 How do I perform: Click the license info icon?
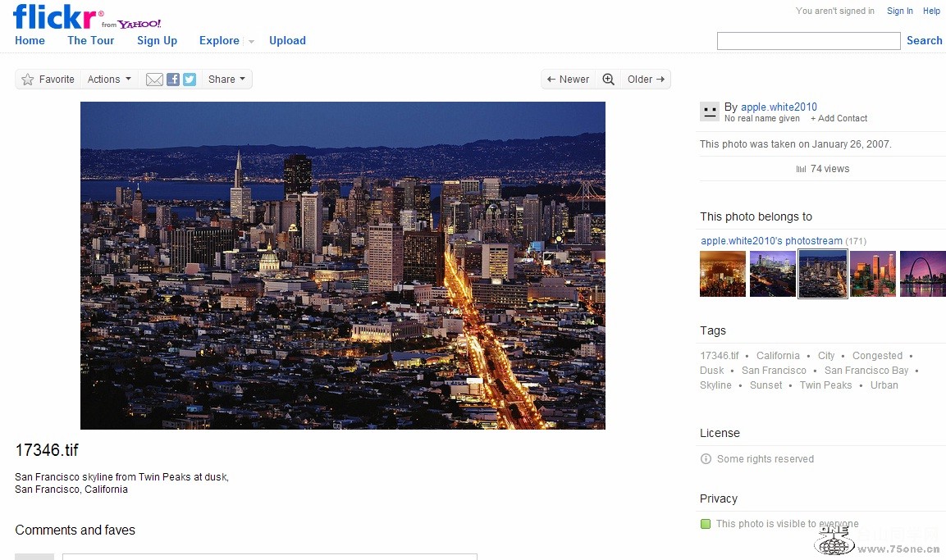click(706, 459)
